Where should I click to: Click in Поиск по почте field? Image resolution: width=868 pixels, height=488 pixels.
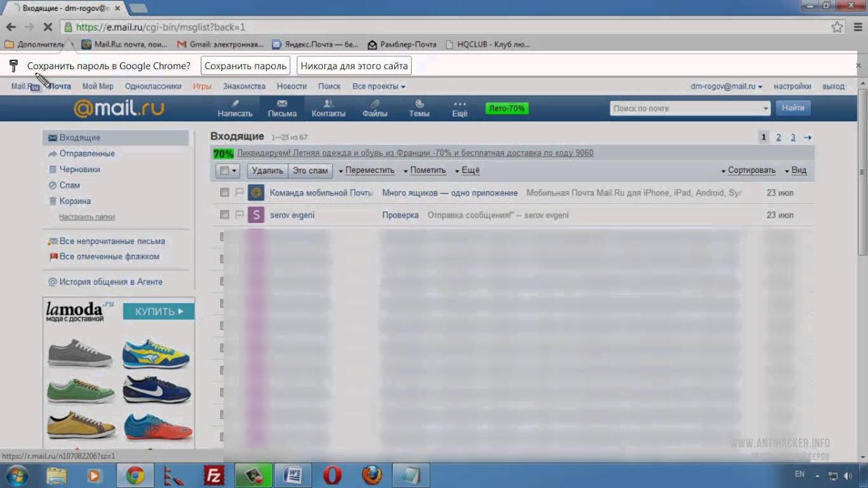[x=685, y=108]
